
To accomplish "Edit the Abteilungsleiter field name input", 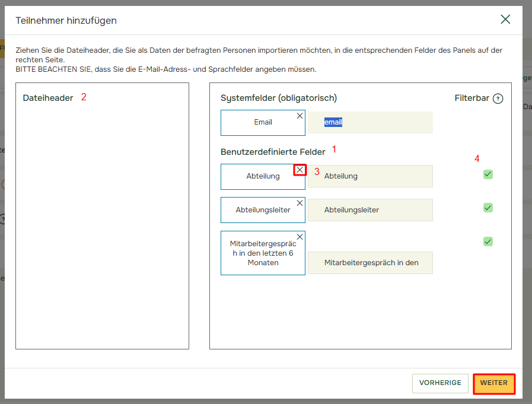I will (x=370, y=210).
